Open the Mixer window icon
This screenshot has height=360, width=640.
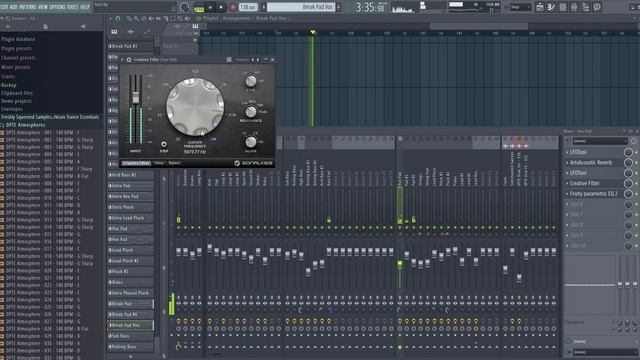[574, 7]
